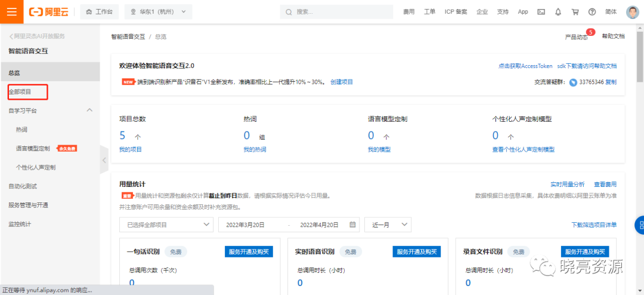Select 总览 in sidebar
Image resolution: width=644 pixels, height=295 pixels.
[49, 73]
